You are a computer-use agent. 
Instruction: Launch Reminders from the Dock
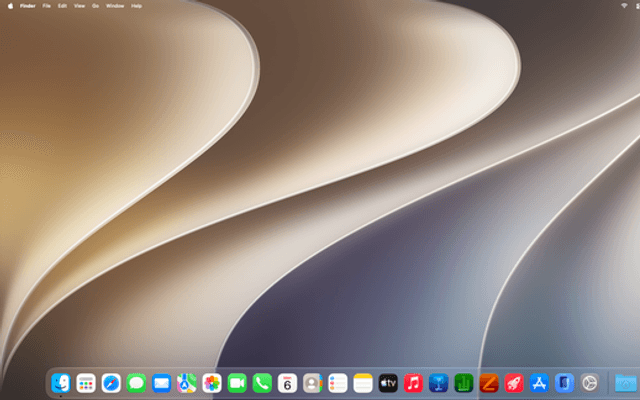pyautogui.click(x=338, y=383)
